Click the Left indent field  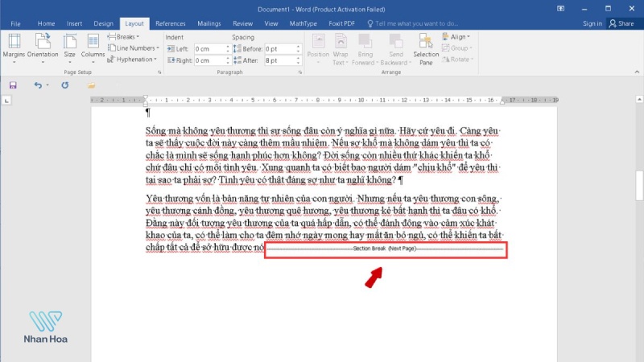tap(209, 49)
